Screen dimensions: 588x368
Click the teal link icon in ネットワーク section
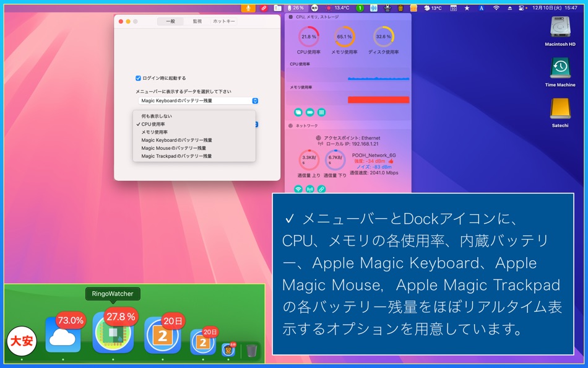tap(321, 189)
